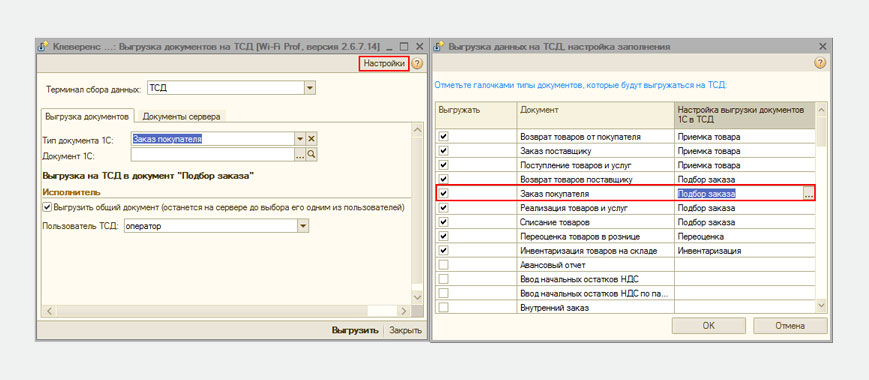Maximize the left upload window
Viewport: 869px width, 380px height.
[404, 47]
